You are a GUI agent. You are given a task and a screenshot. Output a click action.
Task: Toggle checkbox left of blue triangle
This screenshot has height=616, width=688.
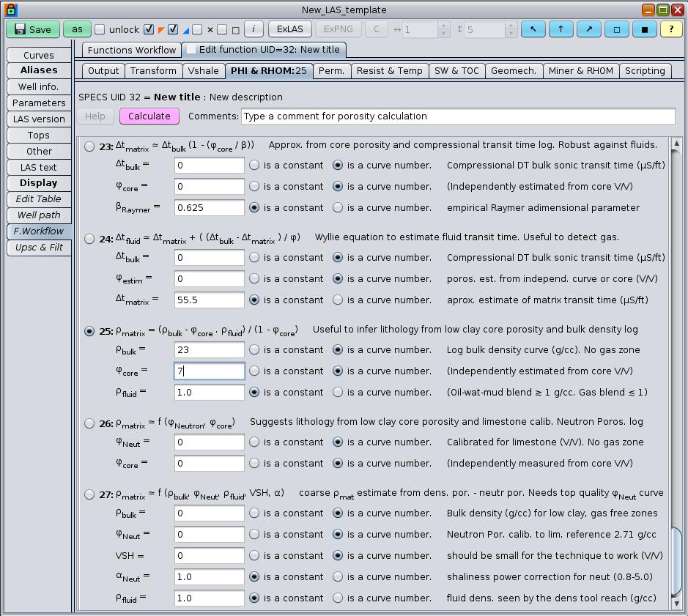(174, 29)
